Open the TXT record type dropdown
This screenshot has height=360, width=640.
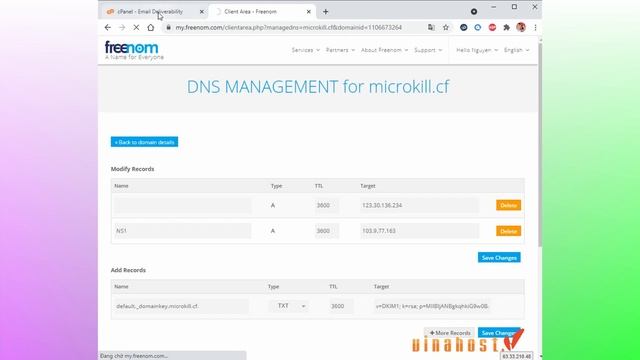289,306
